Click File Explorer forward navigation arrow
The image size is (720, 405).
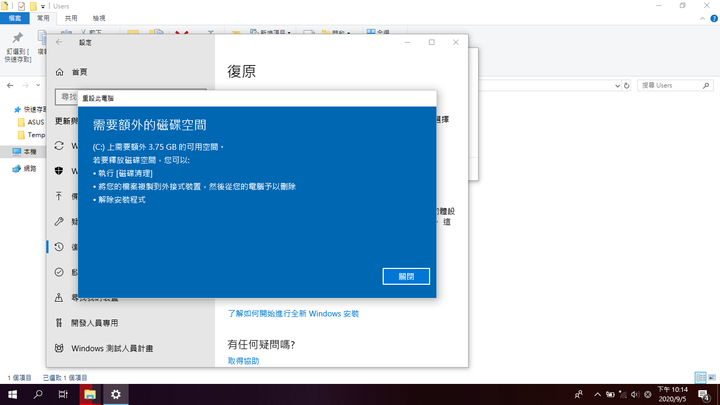26,85
